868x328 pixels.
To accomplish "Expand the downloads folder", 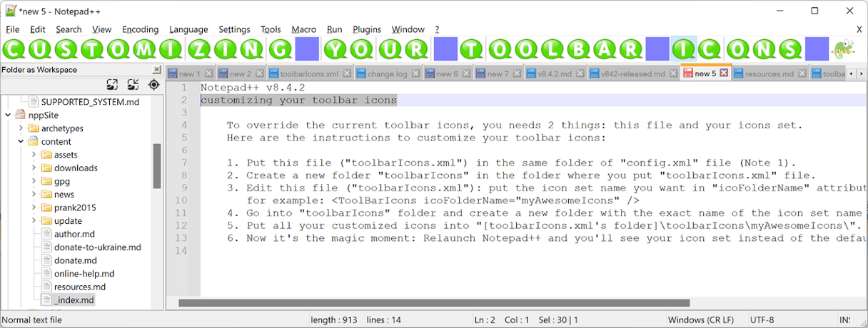I will [x=34, y=168].
